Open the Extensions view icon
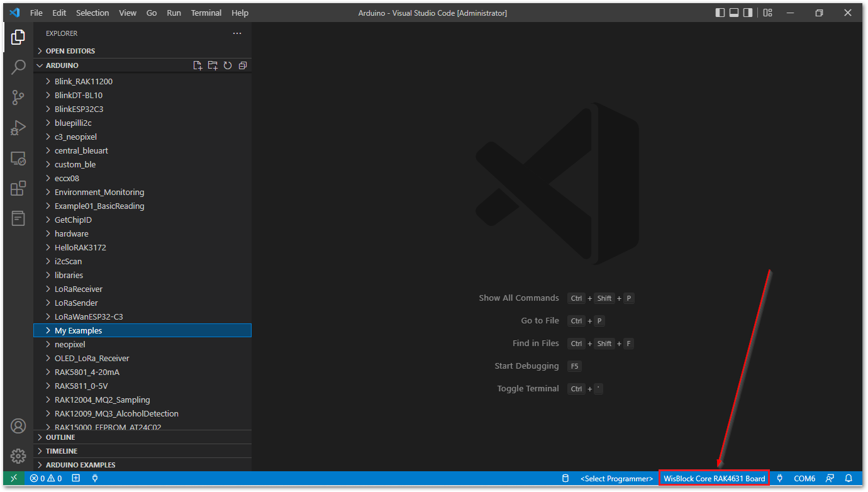The height and width of the screenshot is (492, 868). click(x=18, y=188)
